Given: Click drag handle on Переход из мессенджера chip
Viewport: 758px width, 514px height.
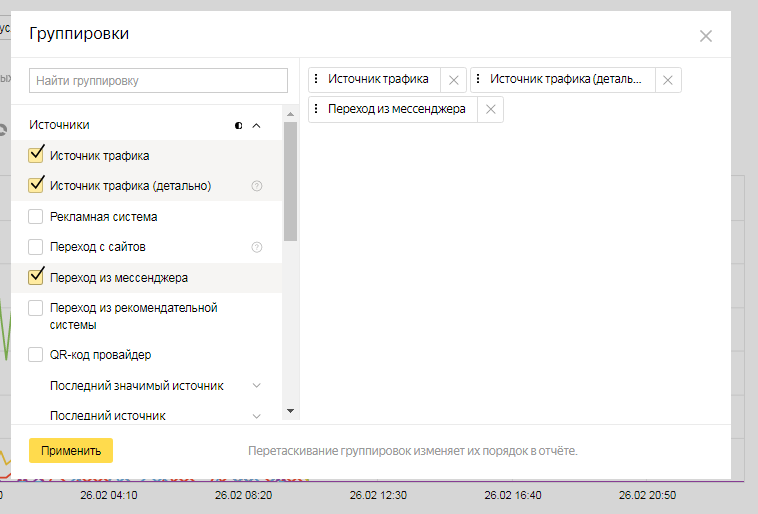Looking at the screenshot, I should click(x=317, y=110).
